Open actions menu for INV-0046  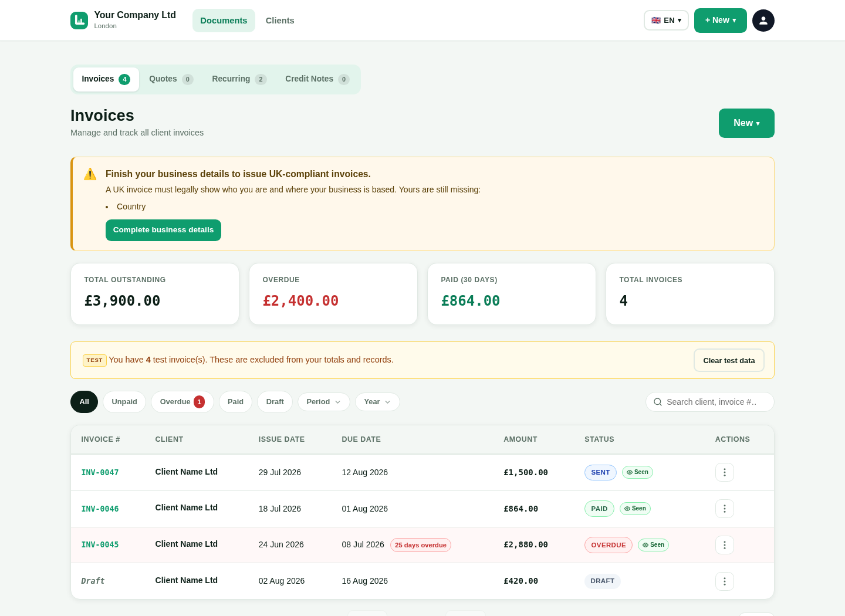pyautogui.click(x=725, y=509)
